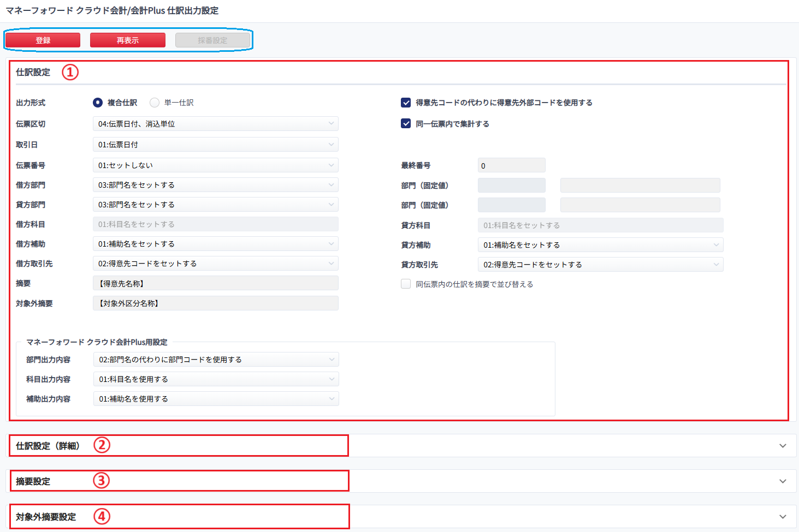Select the 単一仕訳 radio option
The width and height of the screenshot is (799, 532).
(155, 103)
